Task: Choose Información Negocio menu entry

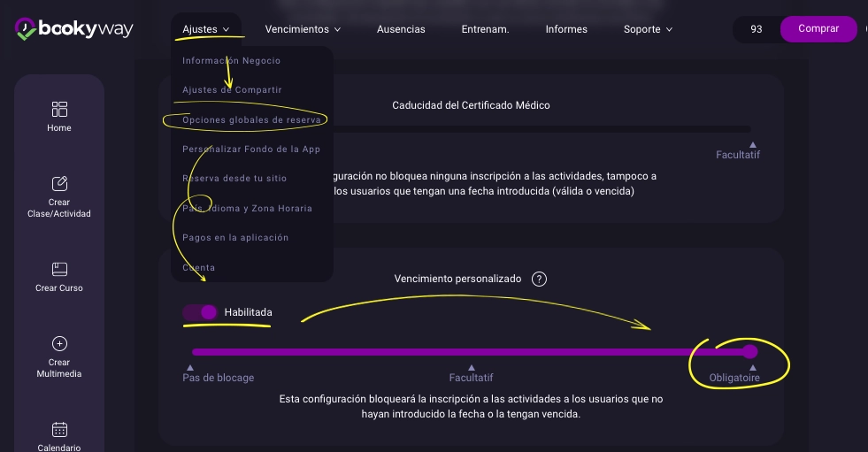Action: point(231,60)
